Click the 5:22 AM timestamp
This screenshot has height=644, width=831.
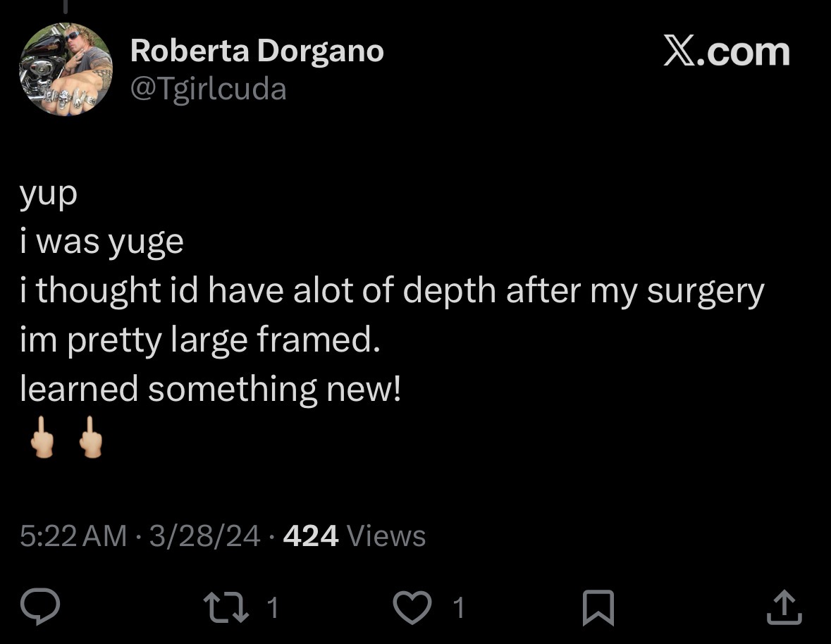tap(73, 535)
